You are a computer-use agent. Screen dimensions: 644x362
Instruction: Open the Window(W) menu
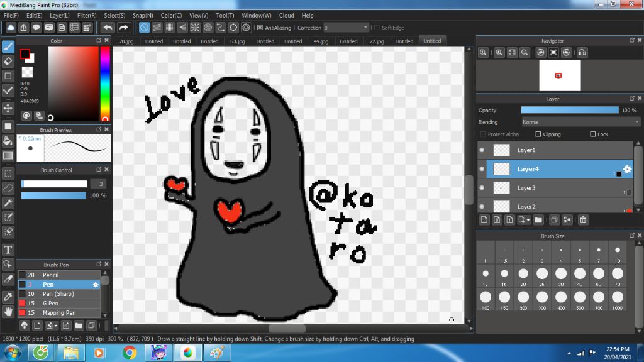coord(257,16)
